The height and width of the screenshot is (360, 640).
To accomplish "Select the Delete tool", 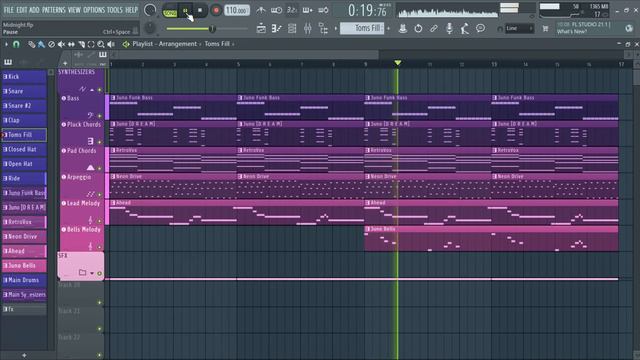I will (51, 44).
